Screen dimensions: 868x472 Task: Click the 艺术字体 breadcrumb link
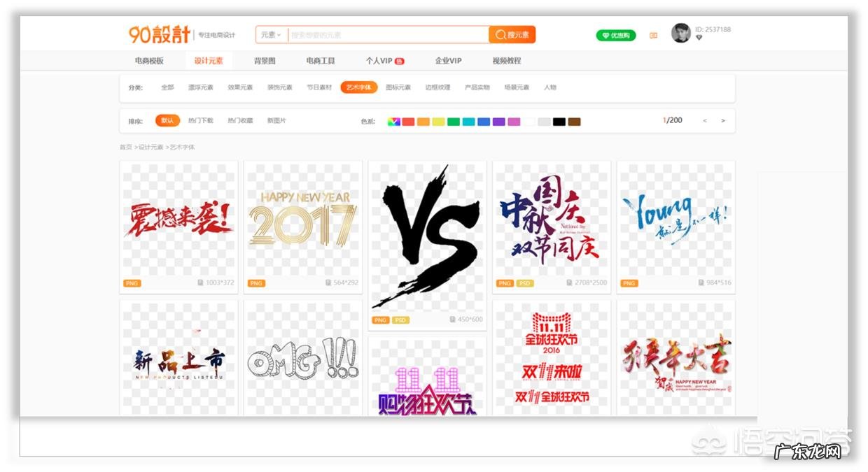pos(183,148)
